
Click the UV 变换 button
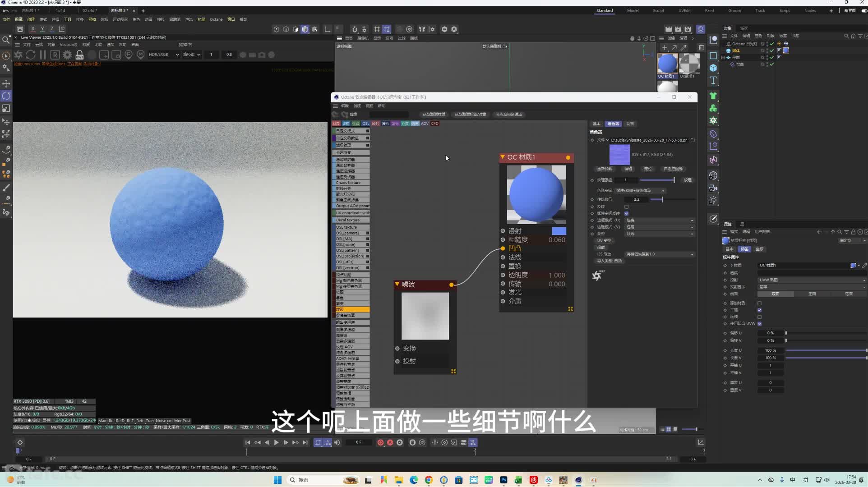604,240
